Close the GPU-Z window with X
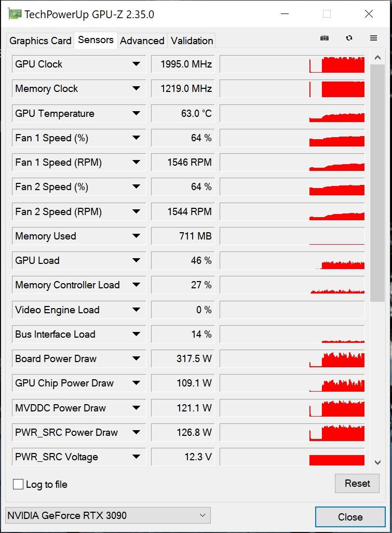This screenshot has height=533, width=392. tap(369, 14)
